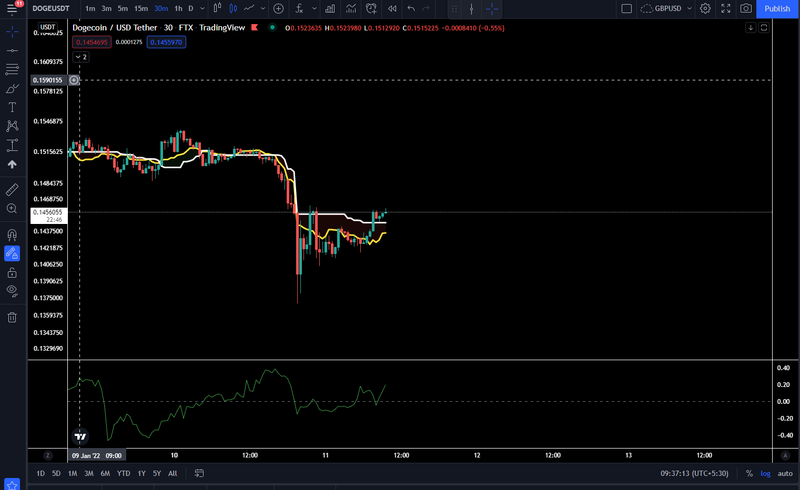Select the 30m timeframe
The width and height of the screenshot is (800, 490).
(x=161, y=8)
